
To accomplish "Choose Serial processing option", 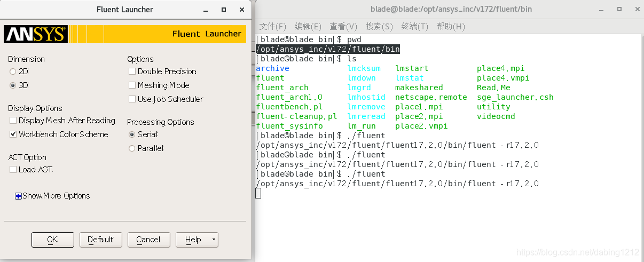I will click(132, 134).
